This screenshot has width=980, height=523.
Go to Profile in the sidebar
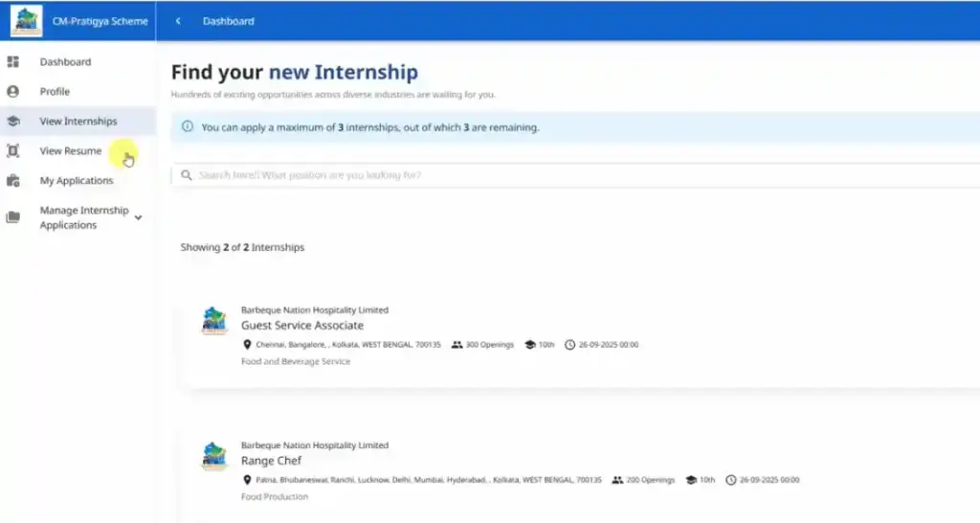[x=55, y=92]
